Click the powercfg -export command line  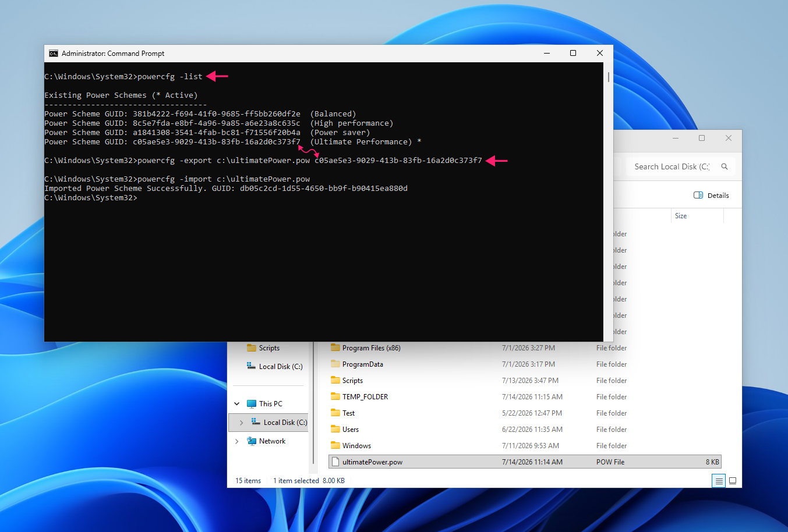pyautogui.click(x=263, y=161)
